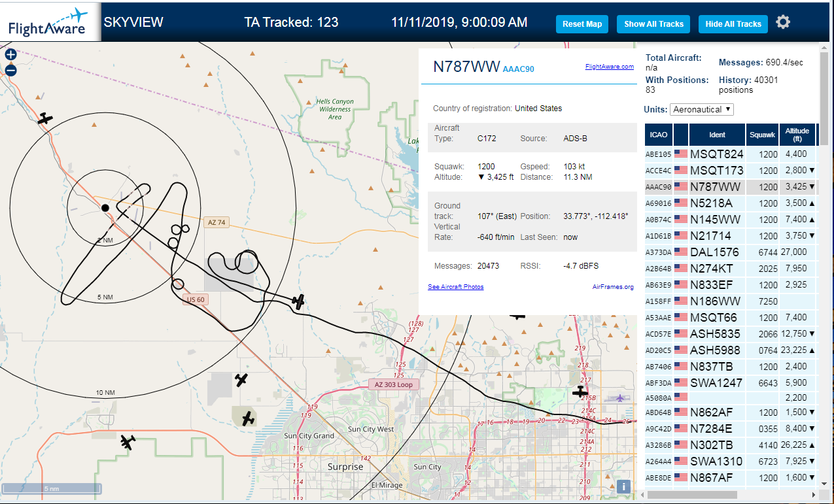Image resolution: width=834 pixels, height=504 pixels.
Task: Zoom out the map with minus icon
Action: click(10, 71)
